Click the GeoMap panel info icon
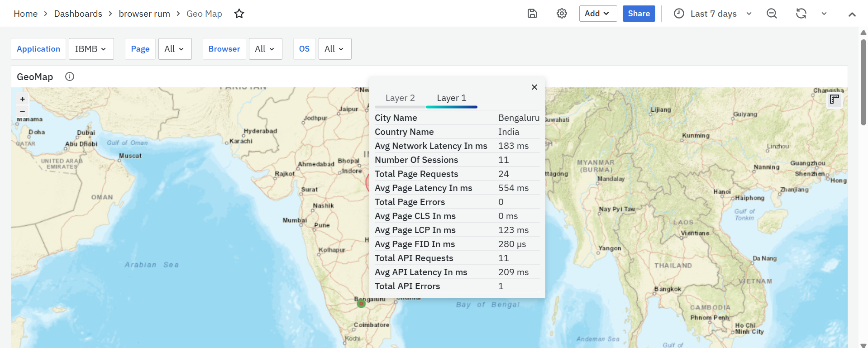 [70, 76]
